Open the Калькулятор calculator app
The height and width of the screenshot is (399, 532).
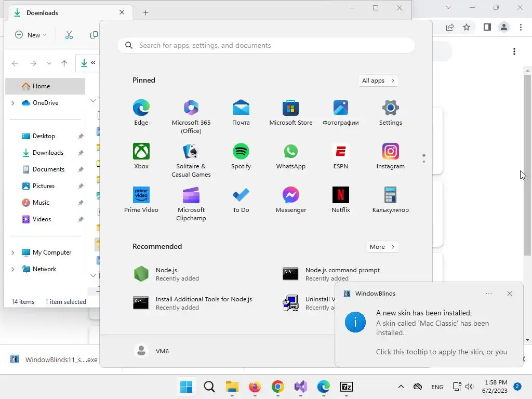(391, 200)
